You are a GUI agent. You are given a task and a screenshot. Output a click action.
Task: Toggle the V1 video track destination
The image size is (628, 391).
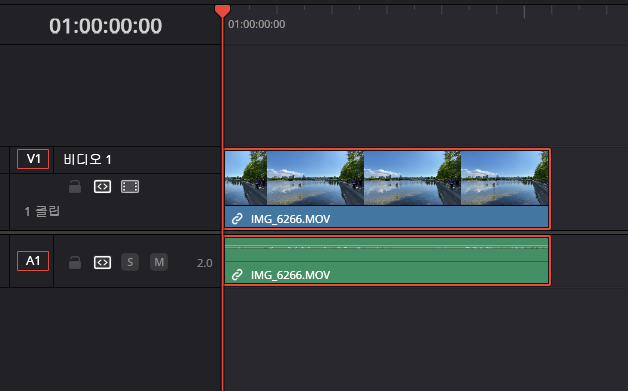pyautogui.click(x=33, y=159)
